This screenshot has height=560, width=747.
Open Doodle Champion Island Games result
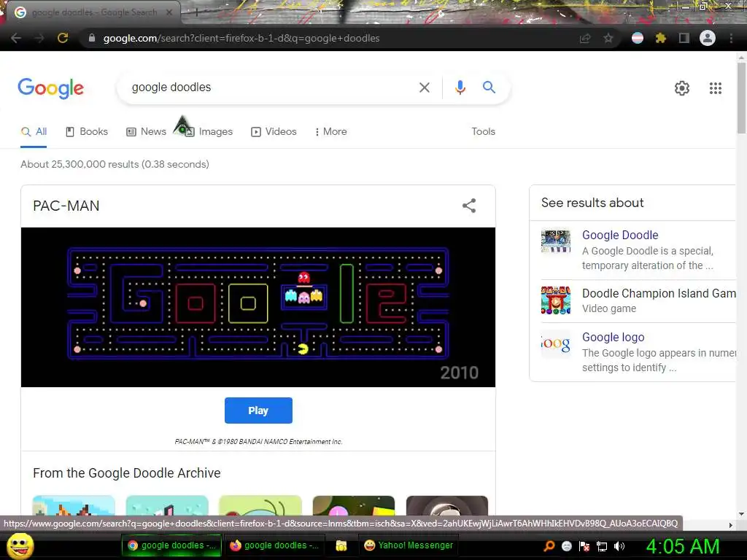659,293
